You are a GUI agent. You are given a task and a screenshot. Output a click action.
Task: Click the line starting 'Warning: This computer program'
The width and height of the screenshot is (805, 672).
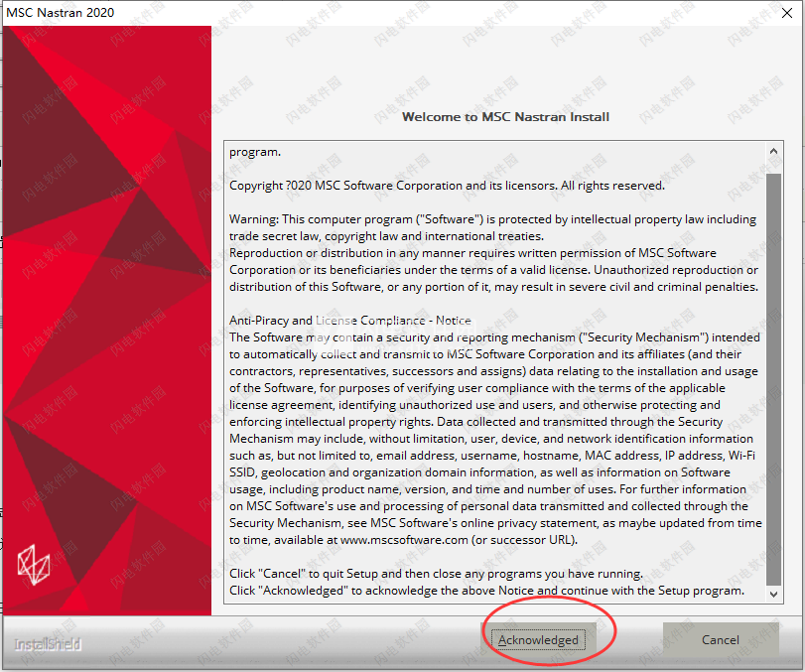click(492, 219)
